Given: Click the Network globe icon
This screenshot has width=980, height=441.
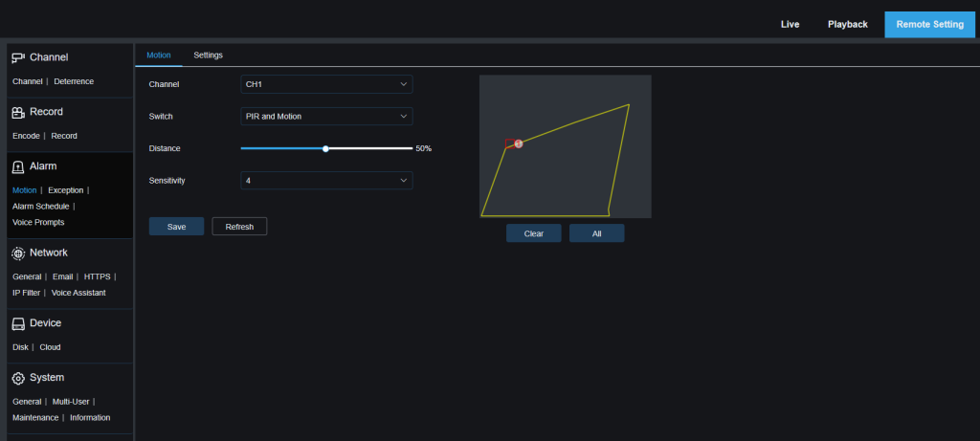Looking at the screenshot, I should (18, 254).
